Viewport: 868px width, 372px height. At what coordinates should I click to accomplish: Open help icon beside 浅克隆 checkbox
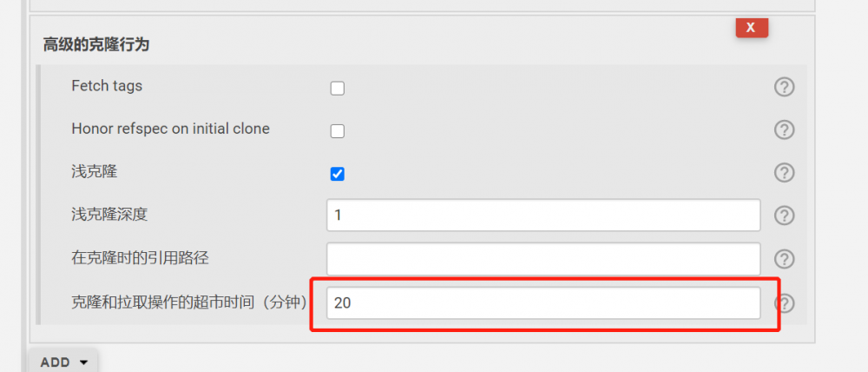point(784,172)
